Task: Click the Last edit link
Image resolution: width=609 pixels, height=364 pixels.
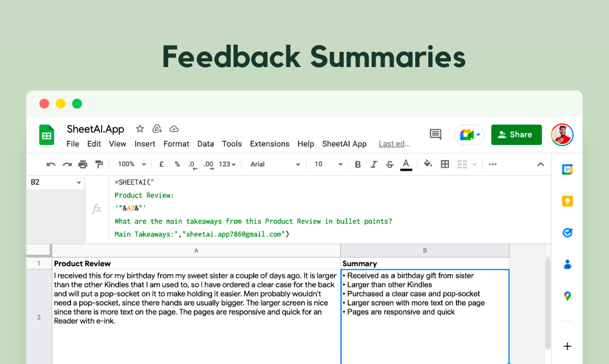Action: coord(394,144)
